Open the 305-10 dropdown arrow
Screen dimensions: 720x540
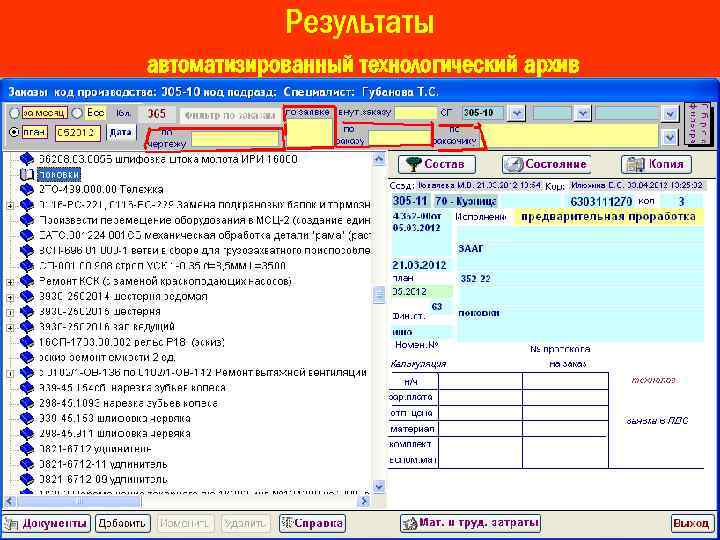(x=517, y=113)
